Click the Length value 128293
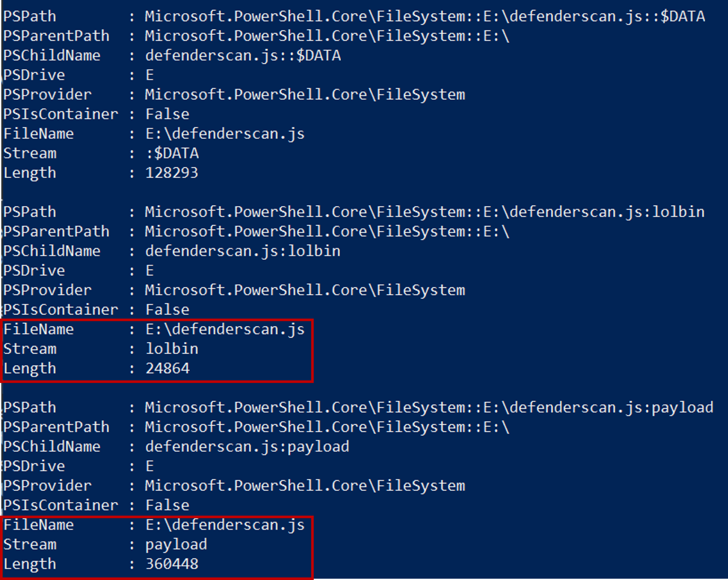 (x=172, y=173)
